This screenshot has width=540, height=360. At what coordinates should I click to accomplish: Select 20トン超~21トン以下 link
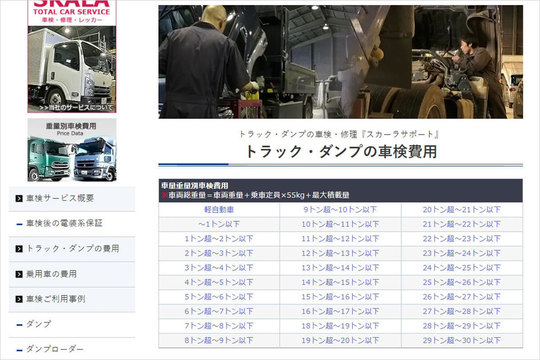tap(462, 210)
